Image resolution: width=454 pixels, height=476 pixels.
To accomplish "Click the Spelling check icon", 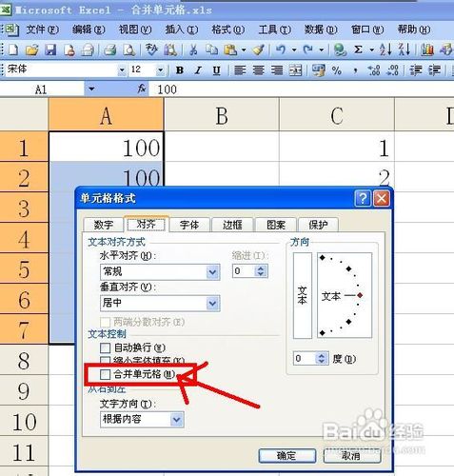I will 151,50.
